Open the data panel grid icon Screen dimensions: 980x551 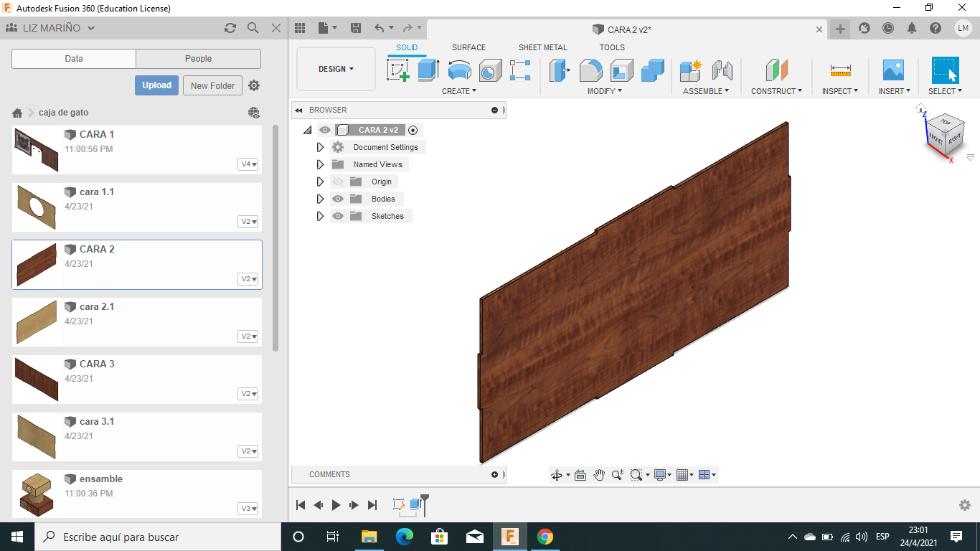click(x=300, y=28)
